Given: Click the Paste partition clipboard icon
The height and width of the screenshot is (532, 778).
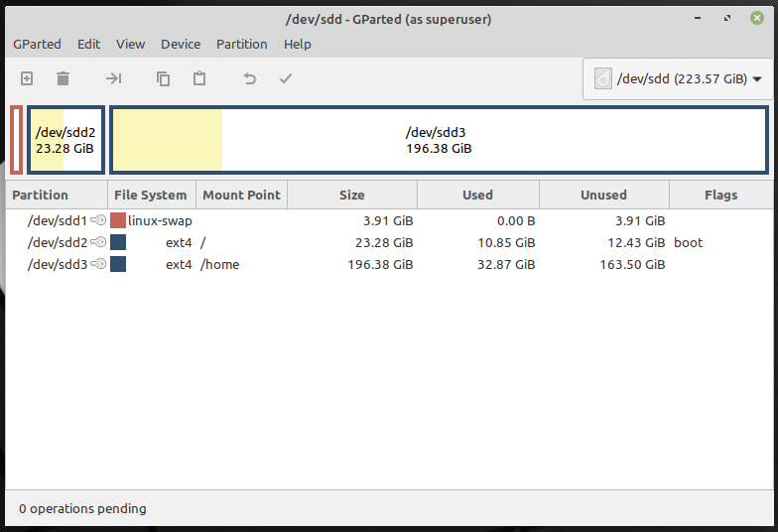Looking at the screenshot, I should [x=199, y=78].
